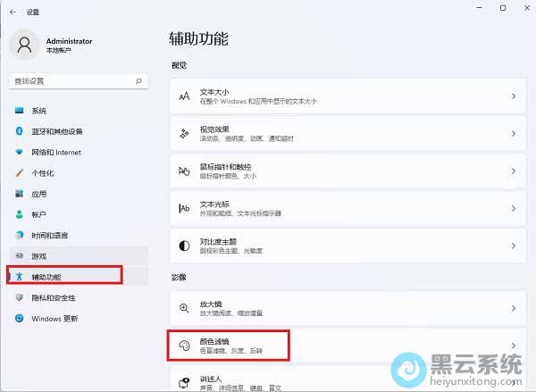Expand the 对比度主题 row chevron
The height and width of the screenshot is (392, 536).
pos(513,245)
